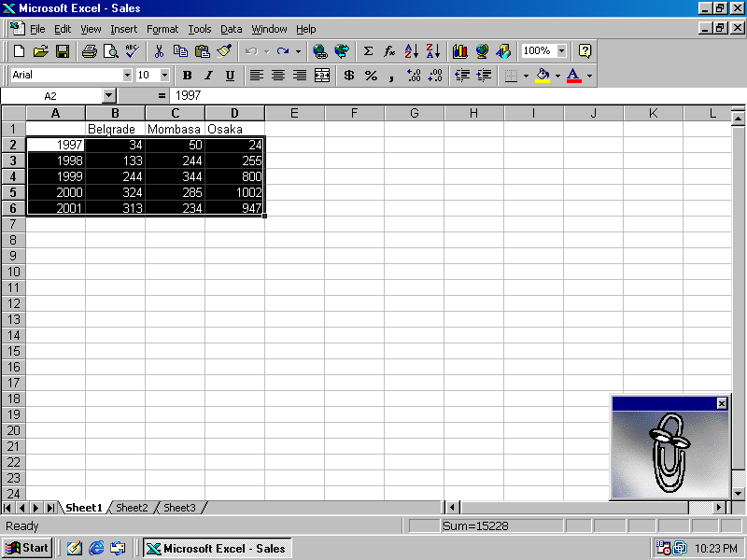Image resolution: width=747 pixels, height=560 pixels.
Task: Toggle Center alignment
Action: 278,76
